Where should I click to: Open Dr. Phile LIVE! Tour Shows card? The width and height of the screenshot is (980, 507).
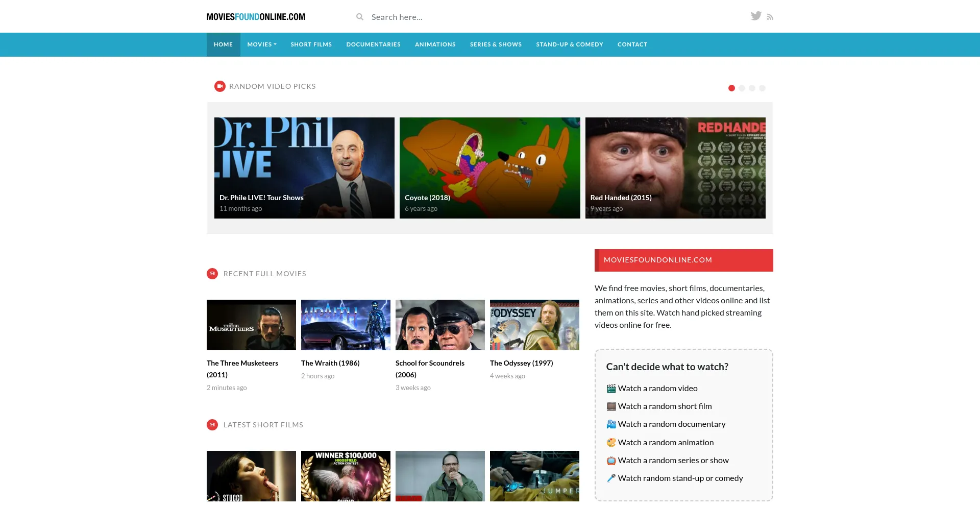(x=304, y=168)
